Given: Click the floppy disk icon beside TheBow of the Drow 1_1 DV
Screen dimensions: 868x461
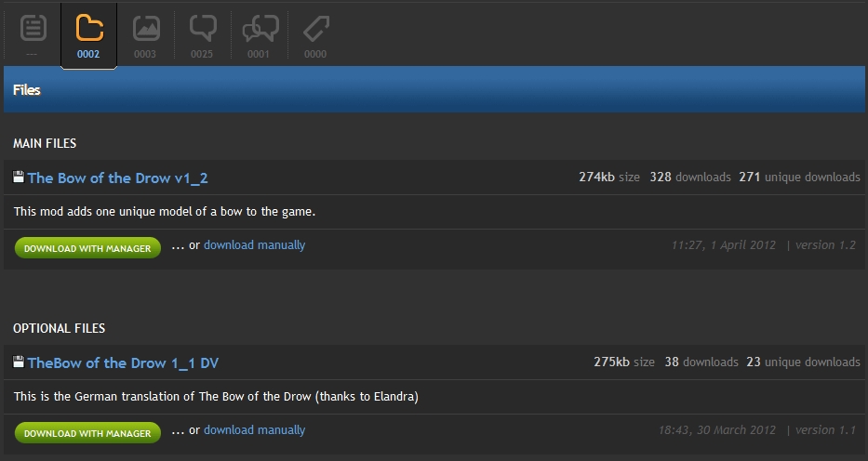Looking at the screenshot, I should 19,362.
